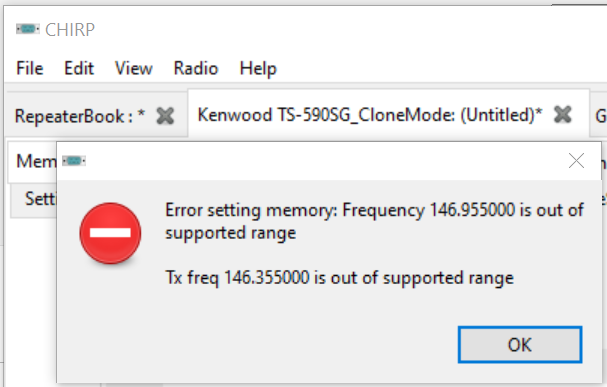This screenshot has height=387, width=607.
Task: Click the frequency out of range error message
Action: click(374, 221)
